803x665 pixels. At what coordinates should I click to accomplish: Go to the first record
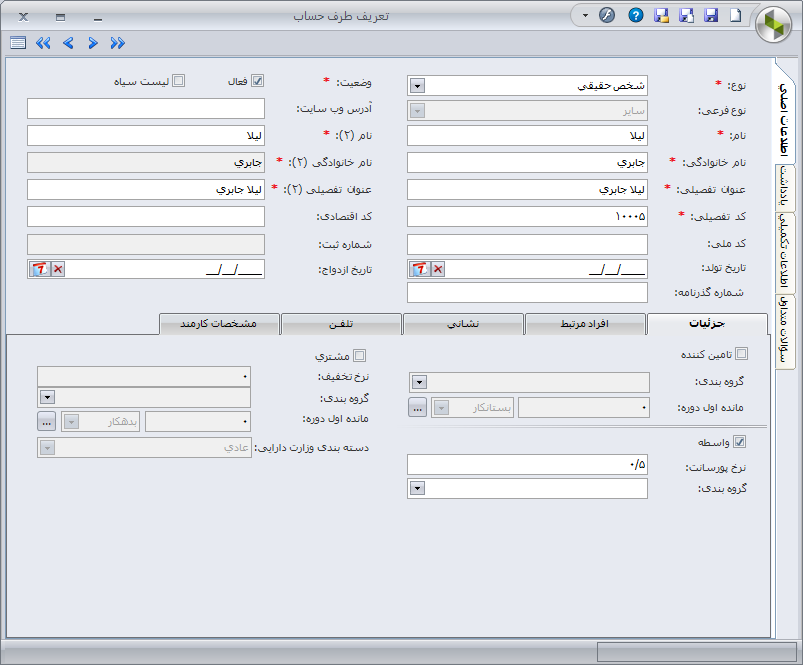[x=43, y=43]
